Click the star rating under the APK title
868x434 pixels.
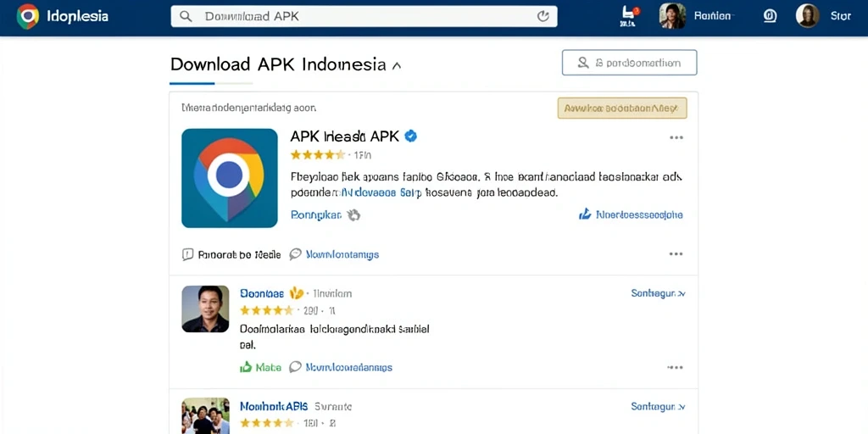(318, 154)
